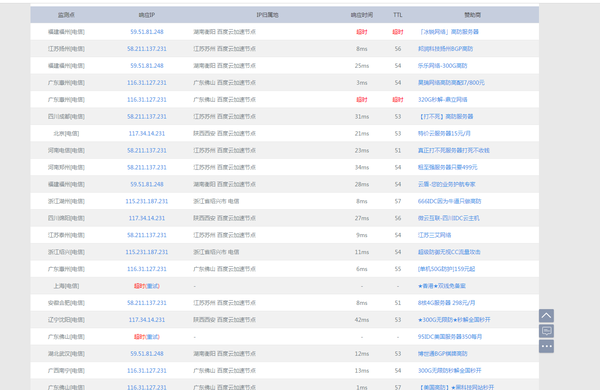Open the 博世通BGP sponsor link
Viewport: 600px width, 390px height.
(x=442, y=354)
